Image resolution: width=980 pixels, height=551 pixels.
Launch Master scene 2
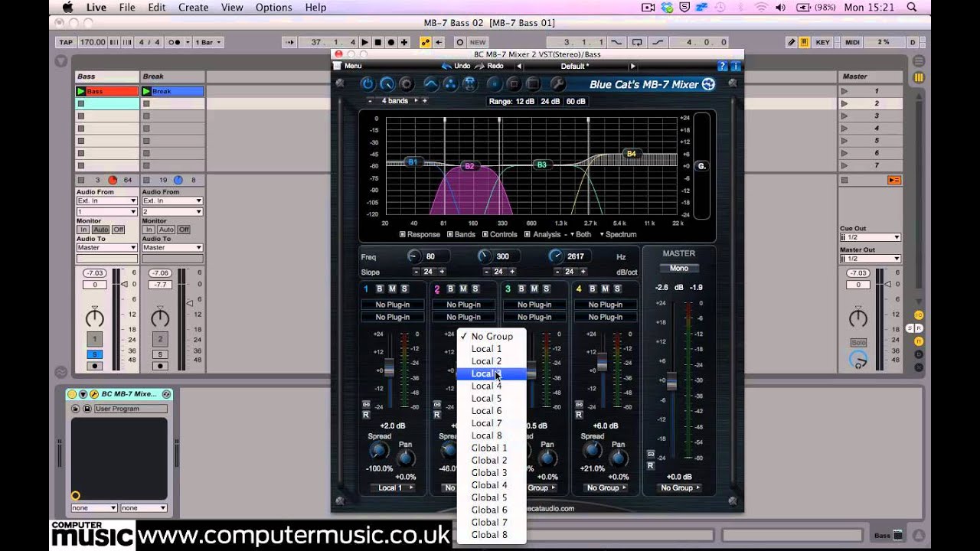click(844, 103)
